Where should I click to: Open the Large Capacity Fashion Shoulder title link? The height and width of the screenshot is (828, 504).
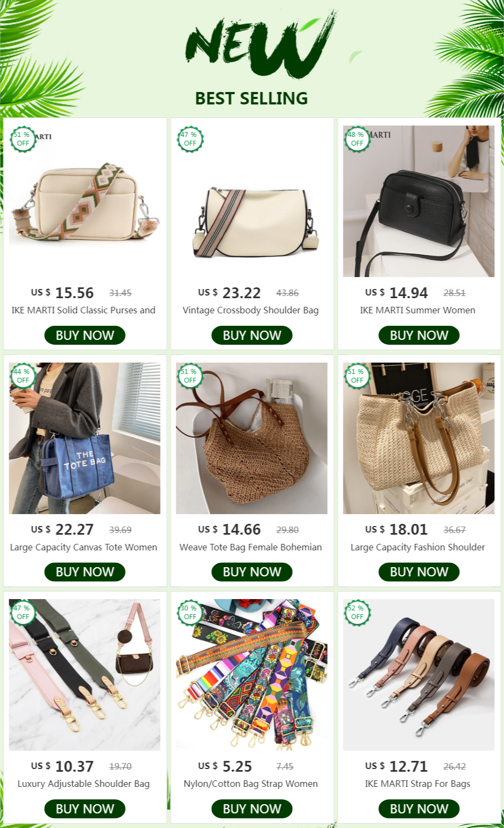click(x=417, y=547)
